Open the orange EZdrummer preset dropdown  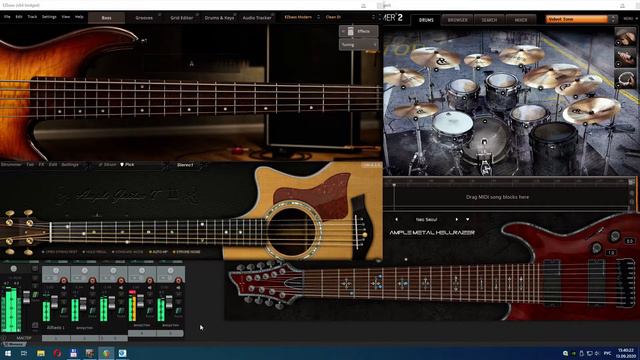pyautogui.click(x=578, y=19)
